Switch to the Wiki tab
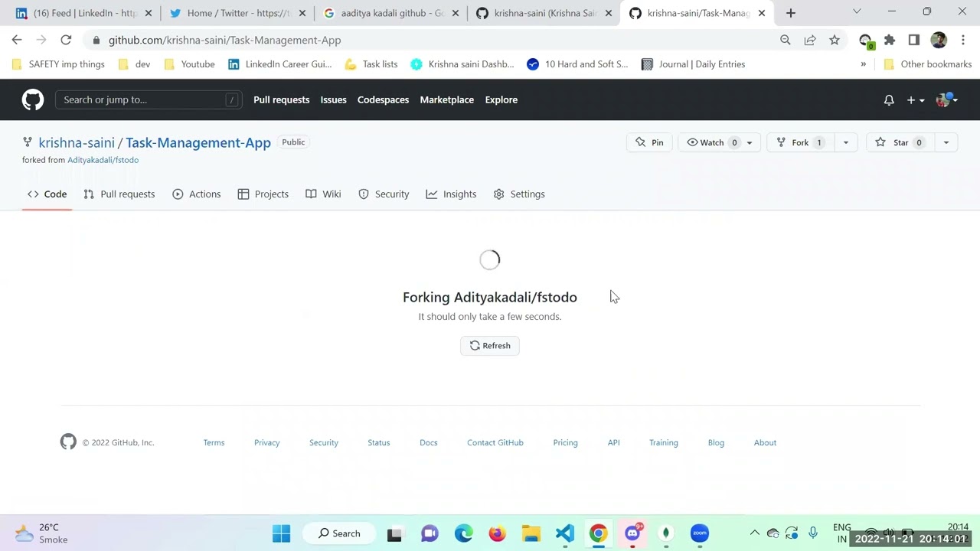Viewport: 980px width, 551px height. click(323, 194)
